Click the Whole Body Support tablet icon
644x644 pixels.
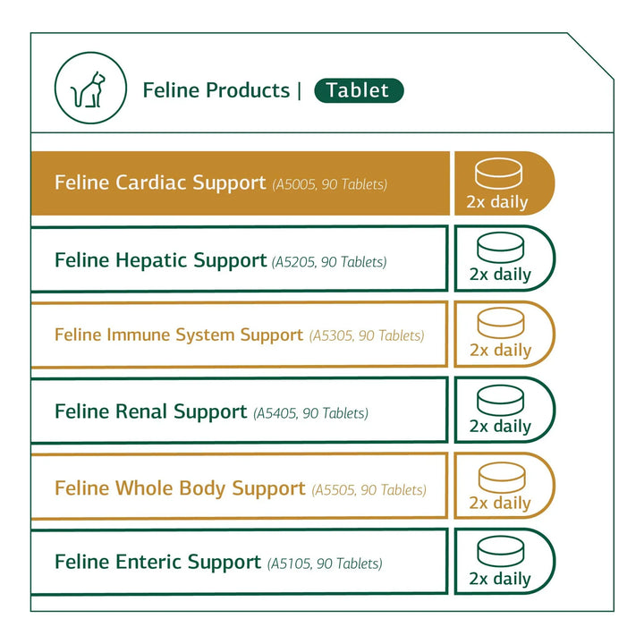[502, 478]
